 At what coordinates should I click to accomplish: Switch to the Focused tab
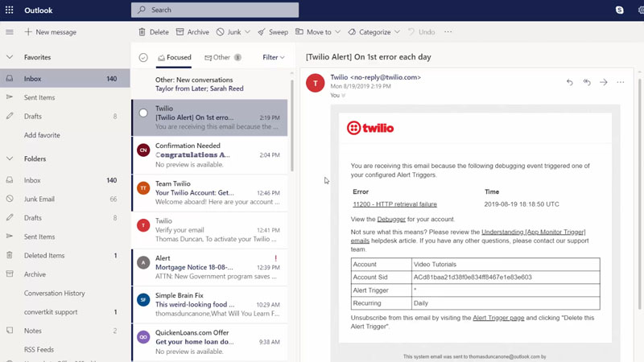pos(175,58)
